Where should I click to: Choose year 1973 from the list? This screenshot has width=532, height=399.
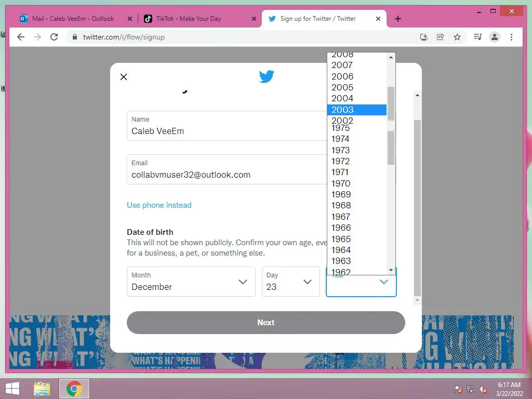click(x=357, y=150)
